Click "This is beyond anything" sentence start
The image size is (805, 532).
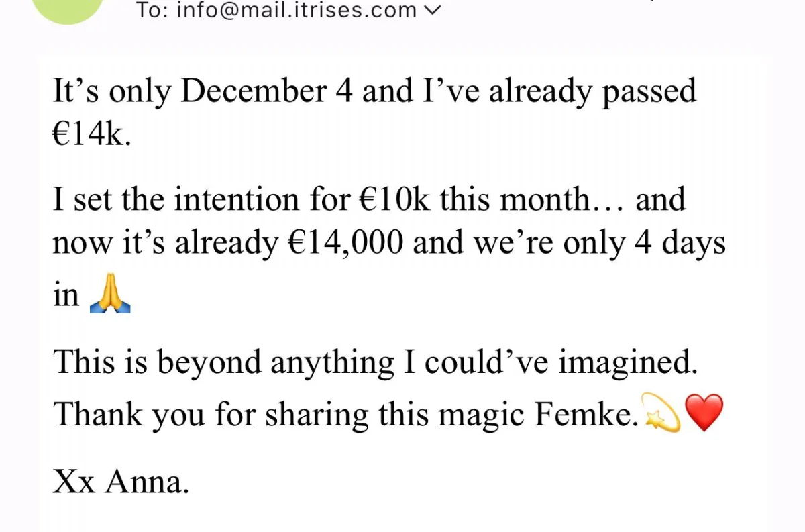pyautogui.click(x=223, y=363)
